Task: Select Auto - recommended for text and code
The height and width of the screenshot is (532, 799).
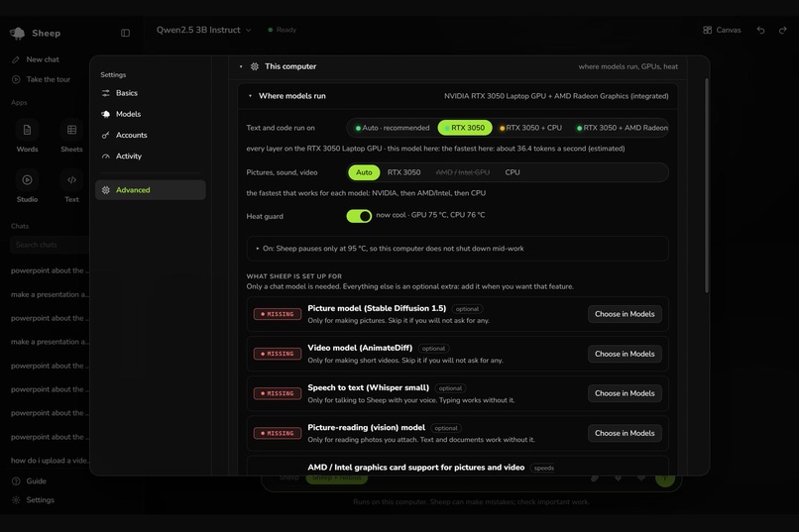Action: [x=393, y=128]
